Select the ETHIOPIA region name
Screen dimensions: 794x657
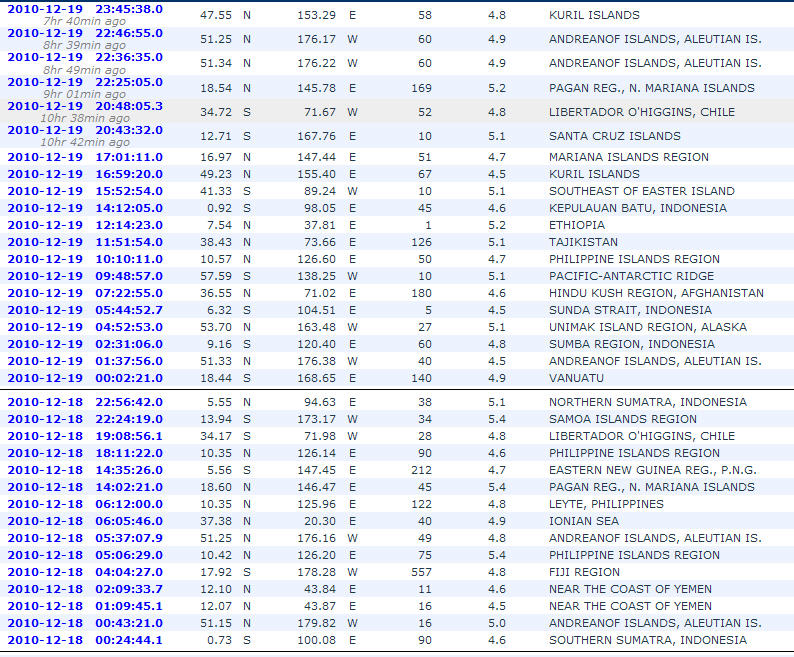(x=577, y=225)
